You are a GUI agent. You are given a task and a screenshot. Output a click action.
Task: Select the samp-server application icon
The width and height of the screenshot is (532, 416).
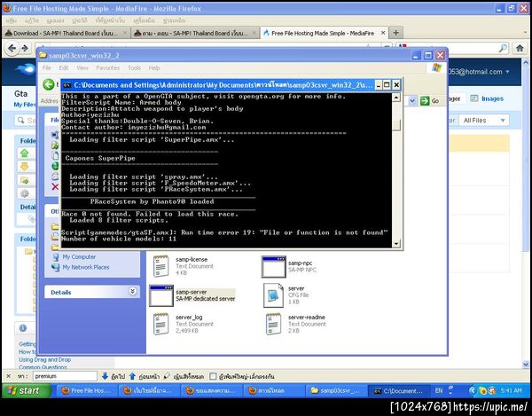(161, 295)
